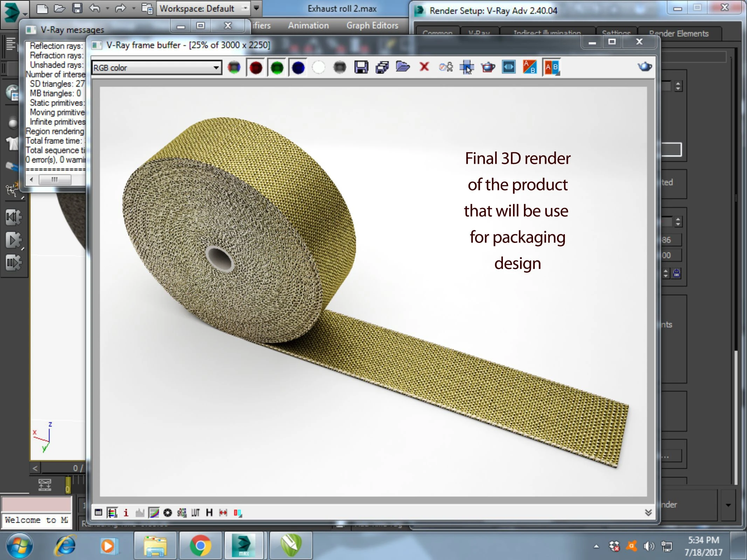This screenshot has height=560, width=747.
Task: Click the white switch-to-alpha circle
Action: (318, 67)
